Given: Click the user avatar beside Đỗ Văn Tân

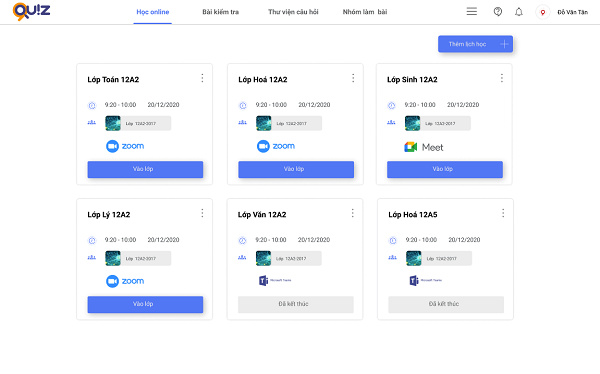Looking at the screenshot, I should point(542,12).
